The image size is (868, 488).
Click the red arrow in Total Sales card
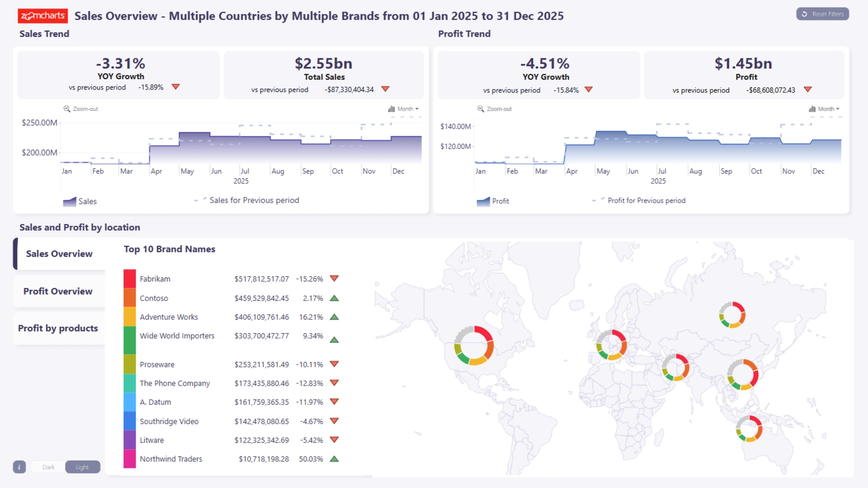pyautogui.click(x=385, y=89)
